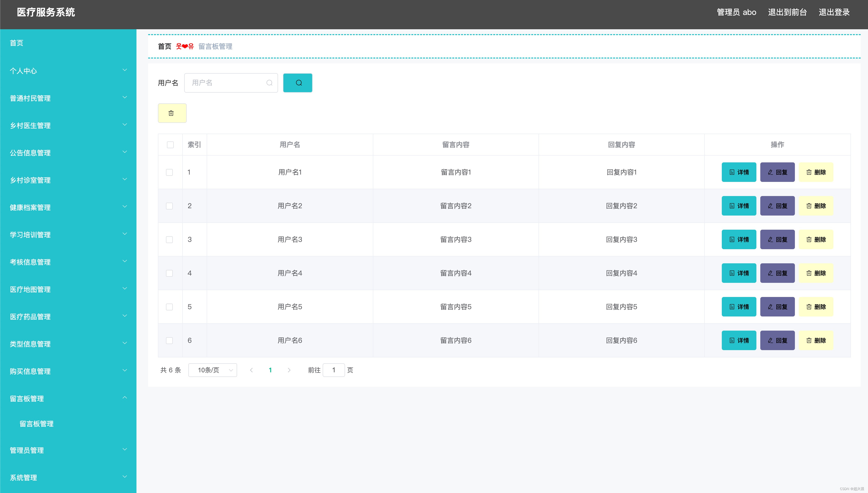
Task: Open details for 用户名3 row
Action: pos(739,239)
